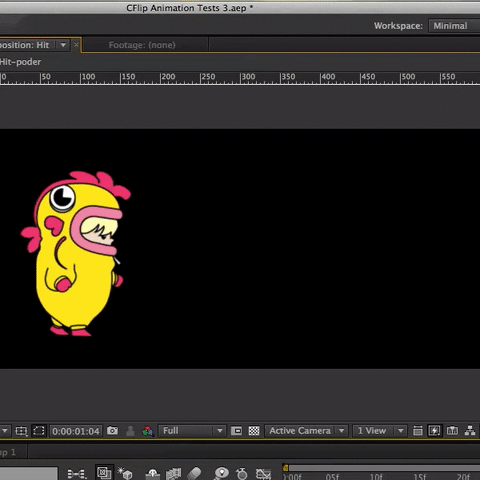This screenshot has width=480, height=480.
Task: Toggle mask and shape path visibility
Action: (39, 431)
